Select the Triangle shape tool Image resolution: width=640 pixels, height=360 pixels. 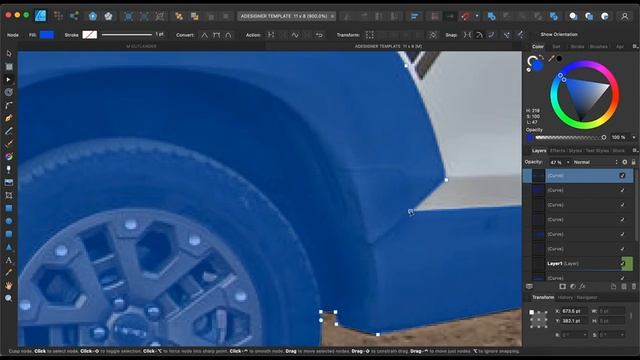pyautogui.click(x=9, y=247)
